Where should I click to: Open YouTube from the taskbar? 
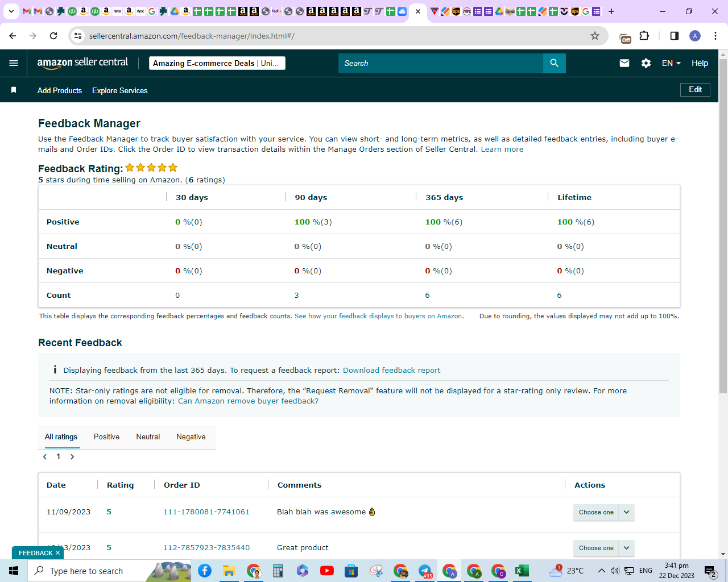coord(327,571)
